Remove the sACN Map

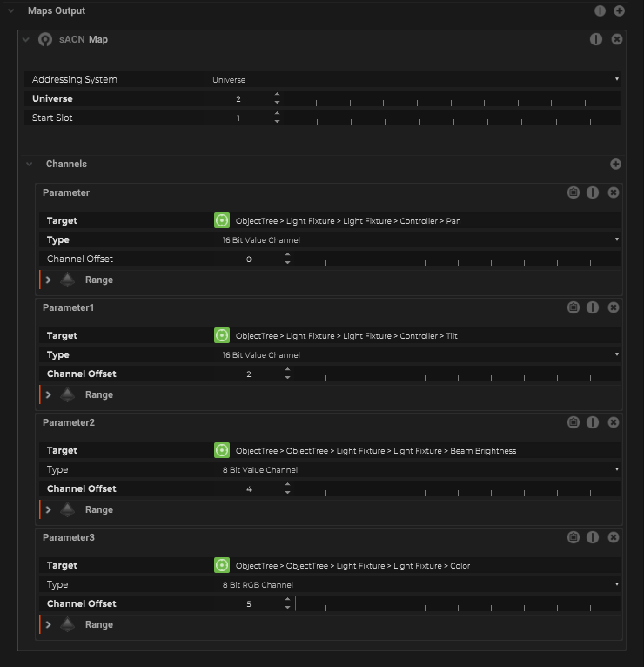[617, 39]
